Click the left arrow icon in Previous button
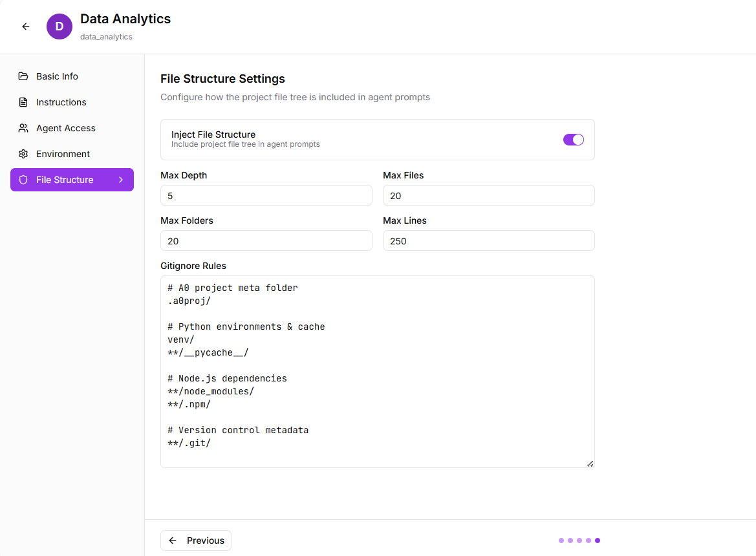Viewport: 756px width, 556px height. [173, 540]
